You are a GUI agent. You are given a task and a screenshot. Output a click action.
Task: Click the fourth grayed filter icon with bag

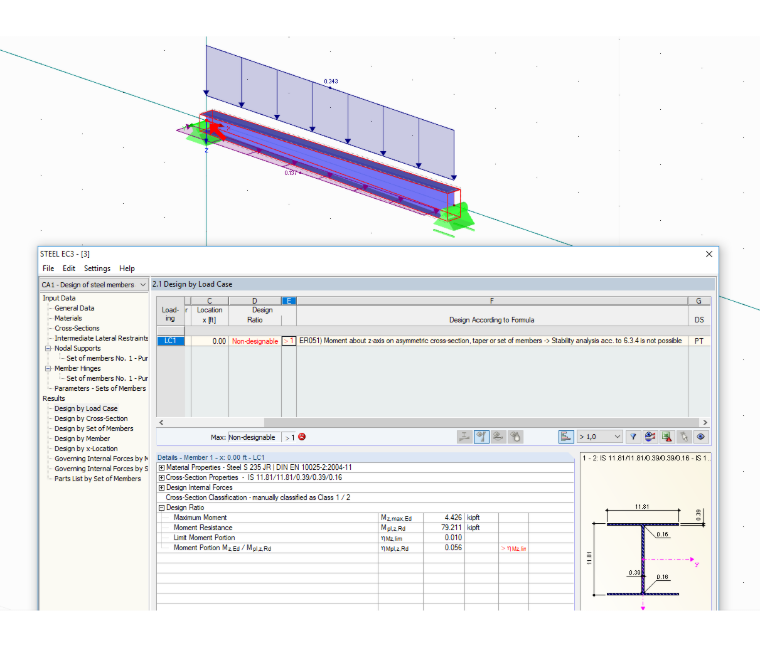pos(515,437)
